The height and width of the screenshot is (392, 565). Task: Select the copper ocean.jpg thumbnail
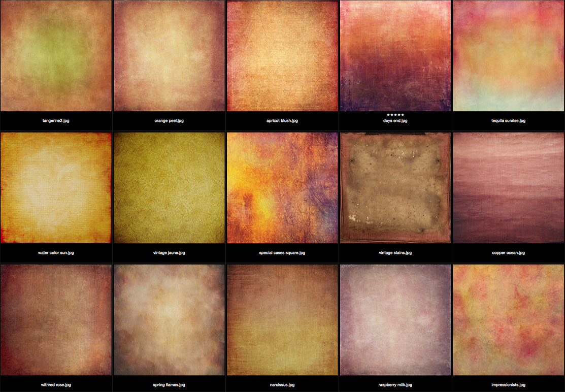[x=508, y=187]
